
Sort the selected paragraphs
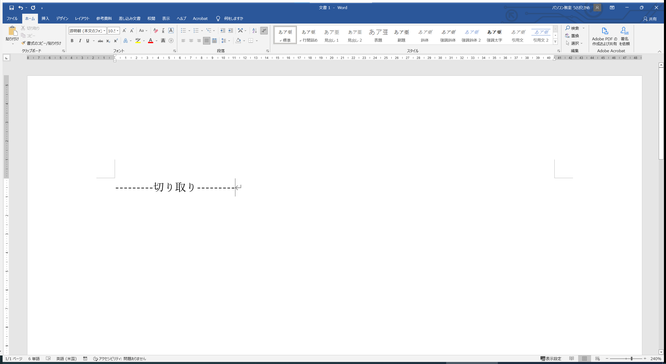[254, 31]
